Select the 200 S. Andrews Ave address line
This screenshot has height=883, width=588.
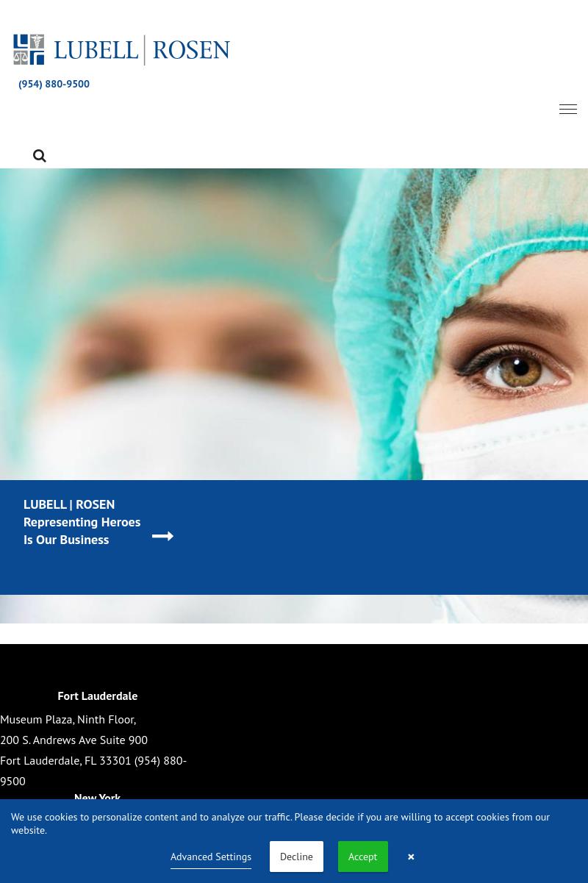[x=73, y=740]
